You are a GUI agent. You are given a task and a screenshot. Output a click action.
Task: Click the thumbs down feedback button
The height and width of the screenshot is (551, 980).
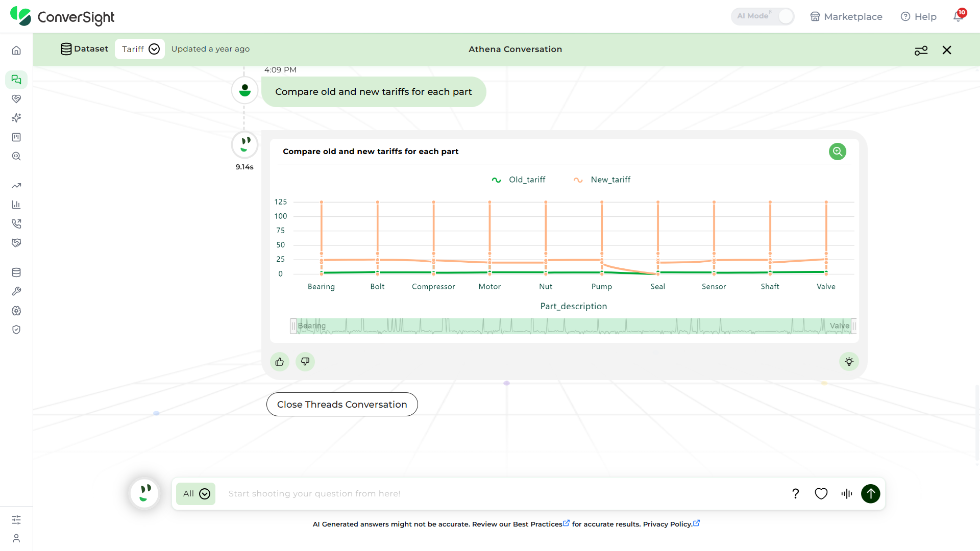coord(305,362)
